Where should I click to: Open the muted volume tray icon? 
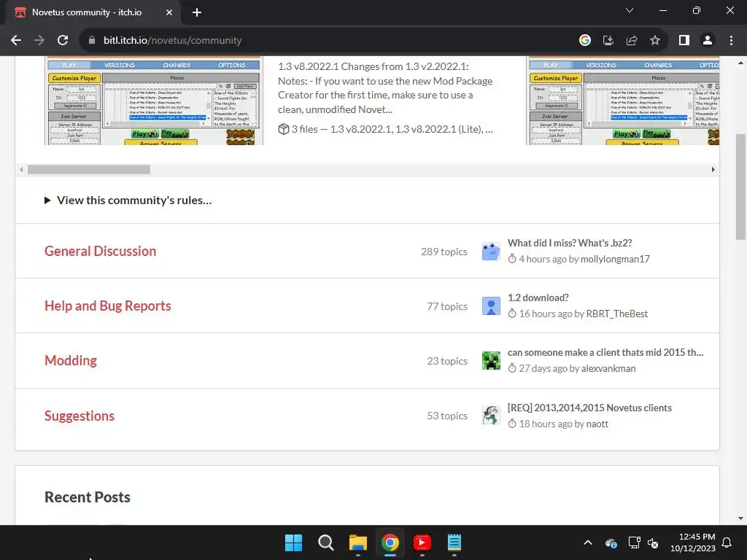click(653, 542)
